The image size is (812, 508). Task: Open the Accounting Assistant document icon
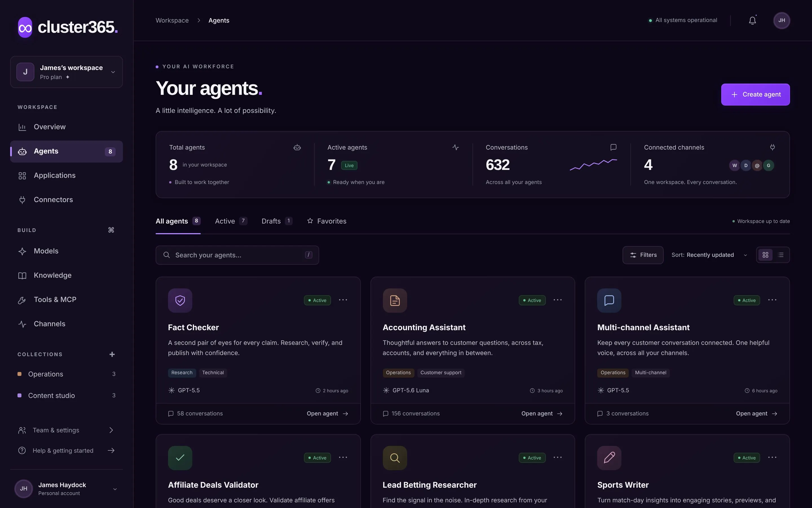tap(395, 300)
